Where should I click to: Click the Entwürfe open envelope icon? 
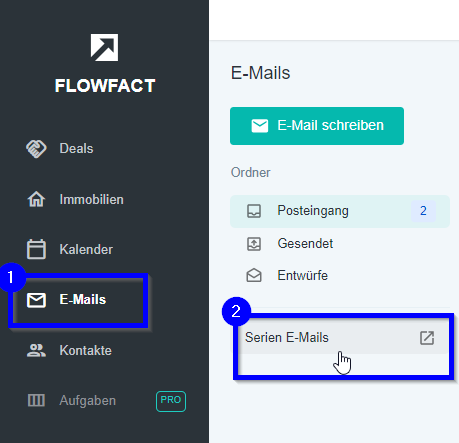click(254, 275)
